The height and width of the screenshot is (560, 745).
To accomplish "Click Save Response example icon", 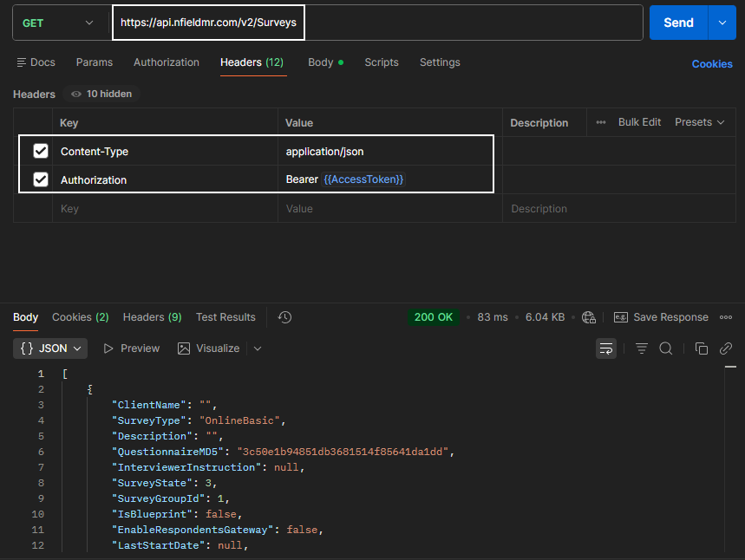I will [620, 317].
